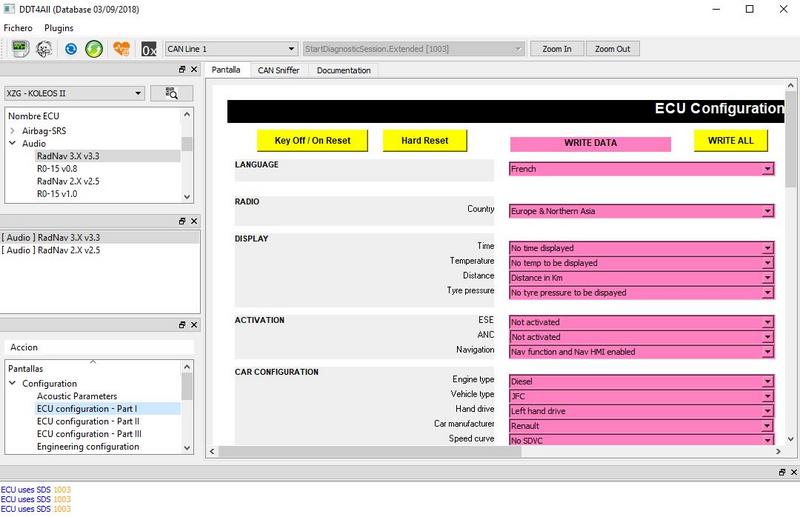Open the Plugins menu
The height and width of the screenshot is (517, 800).
(59, 28)
